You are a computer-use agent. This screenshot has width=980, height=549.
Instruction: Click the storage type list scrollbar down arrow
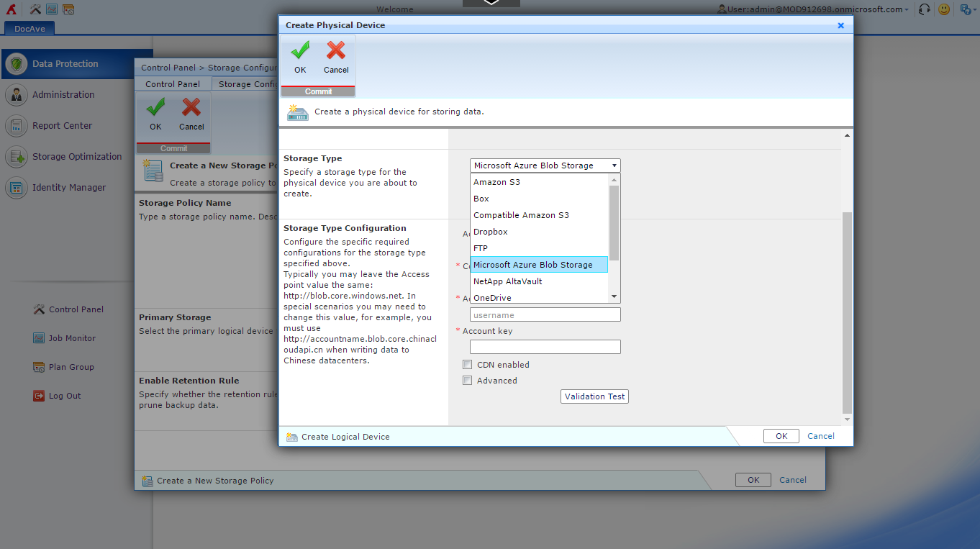(x=614, y=296)
